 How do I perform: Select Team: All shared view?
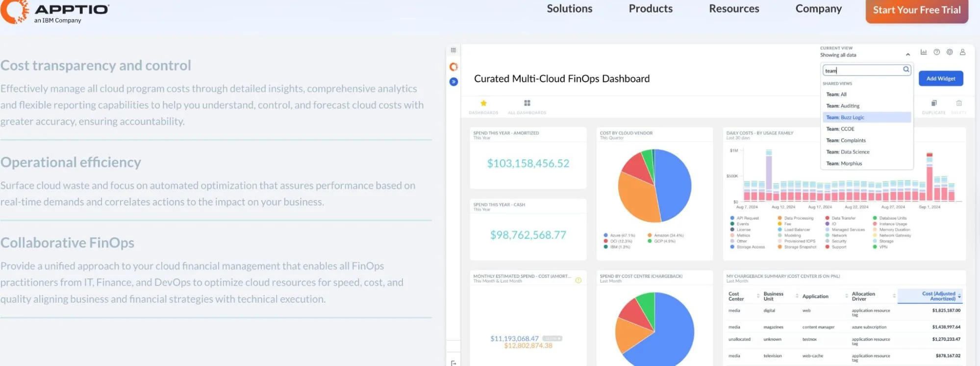click(x=866, y=94)
